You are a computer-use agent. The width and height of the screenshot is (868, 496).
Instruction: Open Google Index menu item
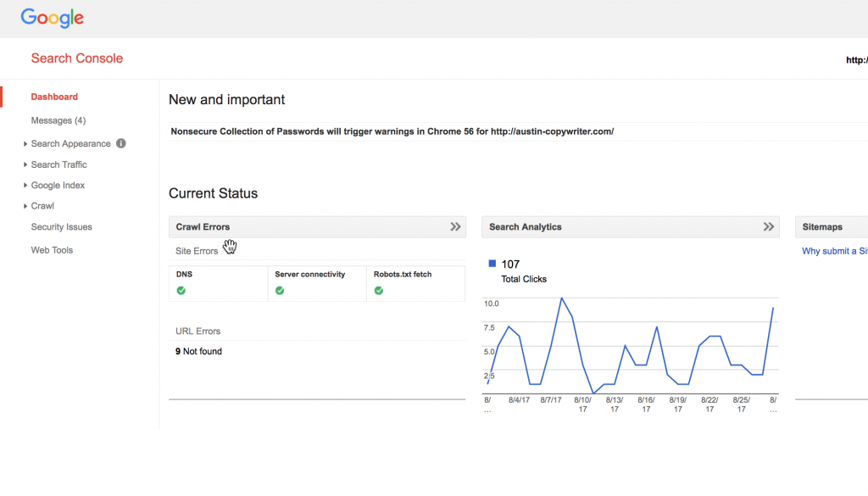pos(58,186)
